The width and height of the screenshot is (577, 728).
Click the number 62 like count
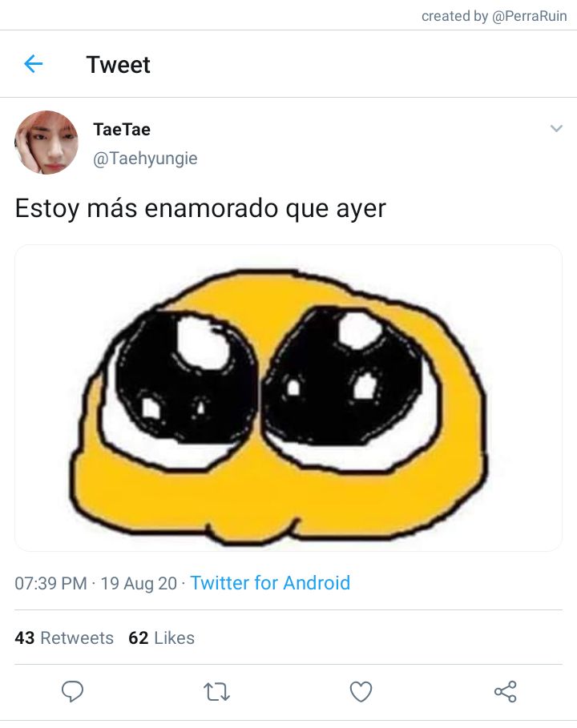(x=139, y=638)
